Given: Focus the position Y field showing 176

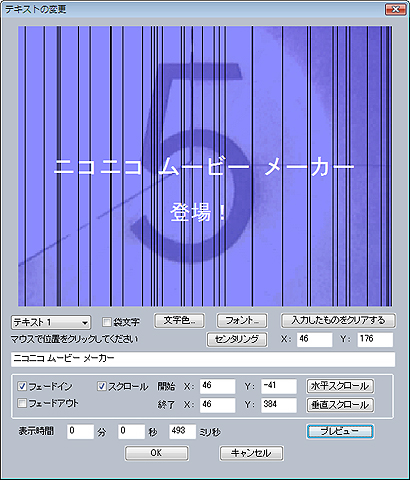Looking at the screenshot, I should 375,339.
